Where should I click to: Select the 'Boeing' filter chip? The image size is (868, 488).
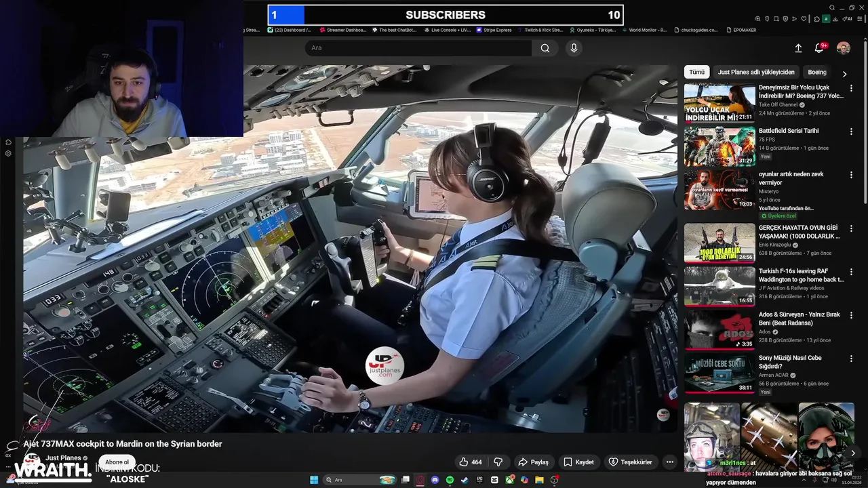[817, 72]
